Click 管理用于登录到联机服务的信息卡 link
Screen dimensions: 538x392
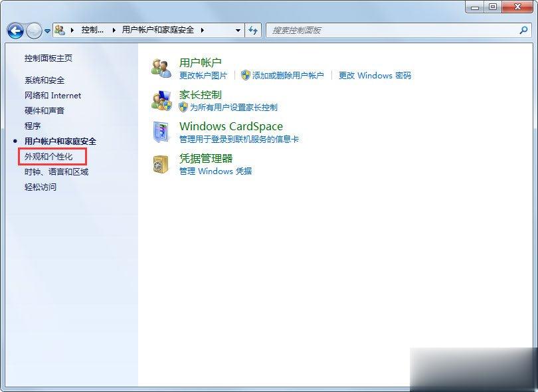239,139
